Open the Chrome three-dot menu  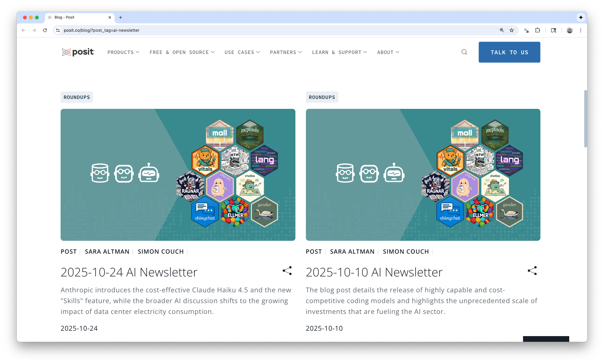pyautogui.click(x=581, y=30)
